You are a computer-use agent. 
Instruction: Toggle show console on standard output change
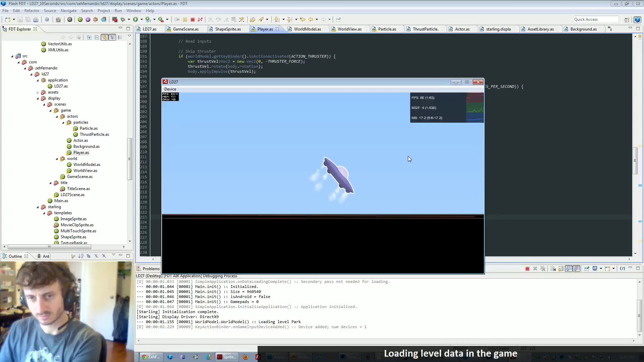point(569,268)
